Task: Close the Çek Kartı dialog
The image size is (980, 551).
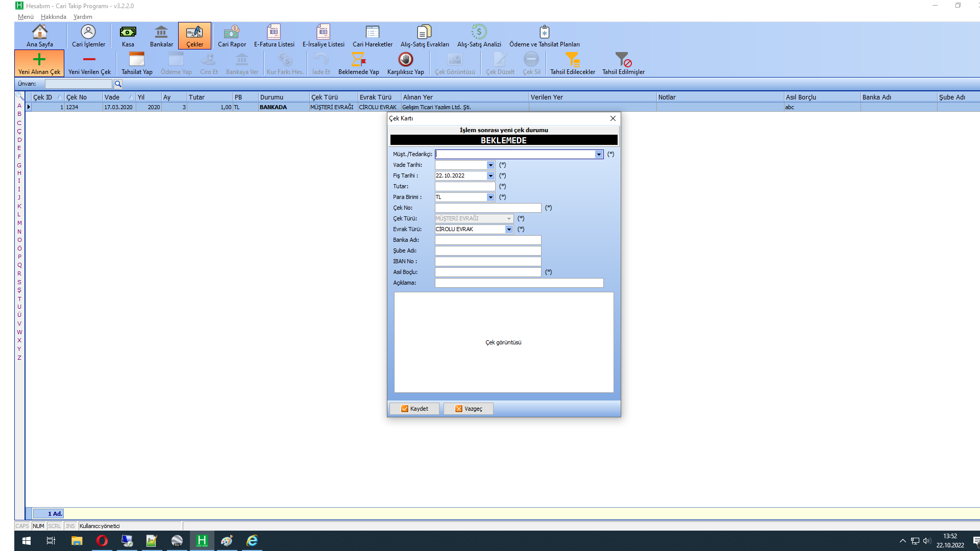Action: (613, 118)
